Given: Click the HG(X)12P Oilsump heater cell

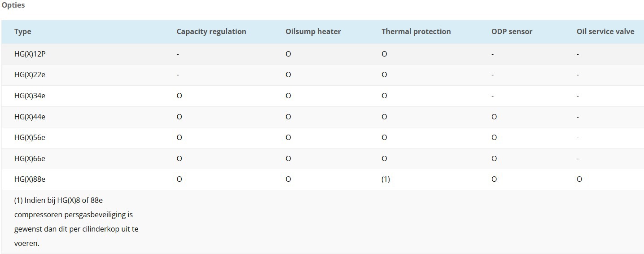Looking at the screenshot, I should (288, 54).
